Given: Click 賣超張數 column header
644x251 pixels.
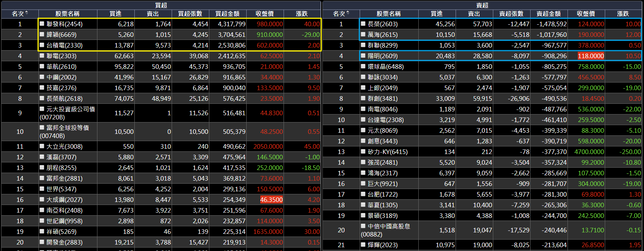Looking at the screenshot, I should pyautogui.click(x=511, y=14).
